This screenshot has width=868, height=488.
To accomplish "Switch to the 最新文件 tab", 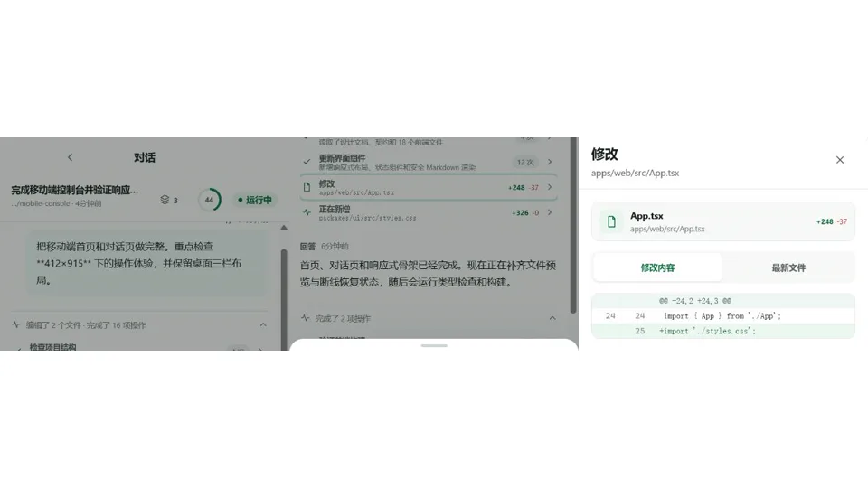I will tap(788, 267).
